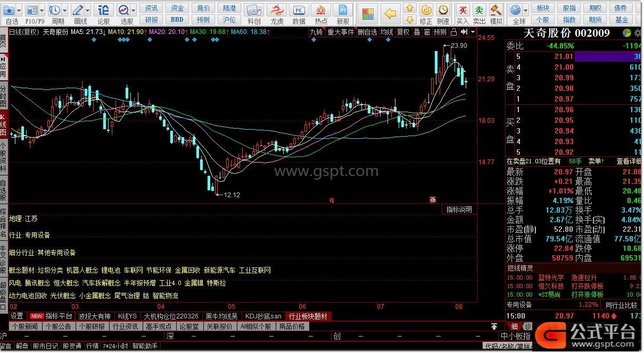
Task: Open the 论股 stock discussion icon
Action: (x=104, y=10)
